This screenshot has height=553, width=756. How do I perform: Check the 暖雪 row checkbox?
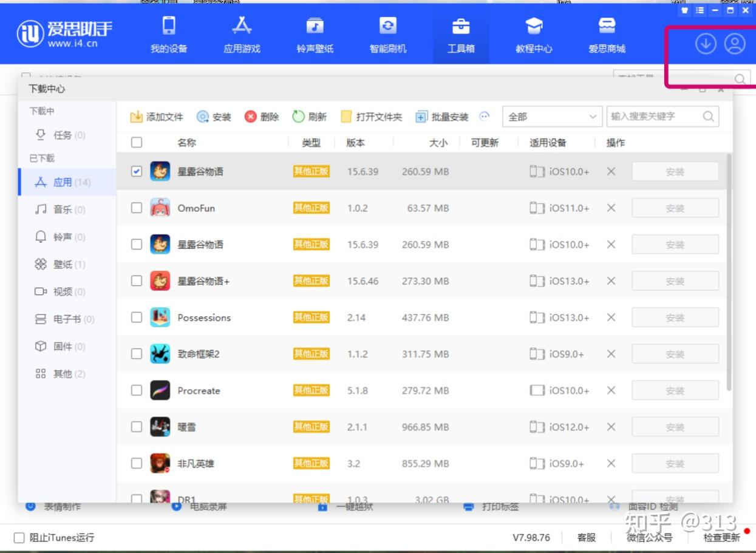point(137,427)
